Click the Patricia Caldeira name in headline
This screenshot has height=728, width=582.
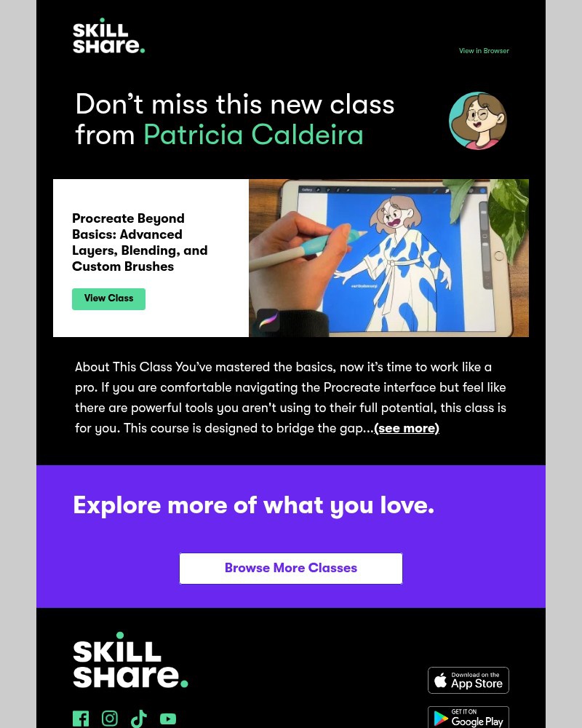253,135
